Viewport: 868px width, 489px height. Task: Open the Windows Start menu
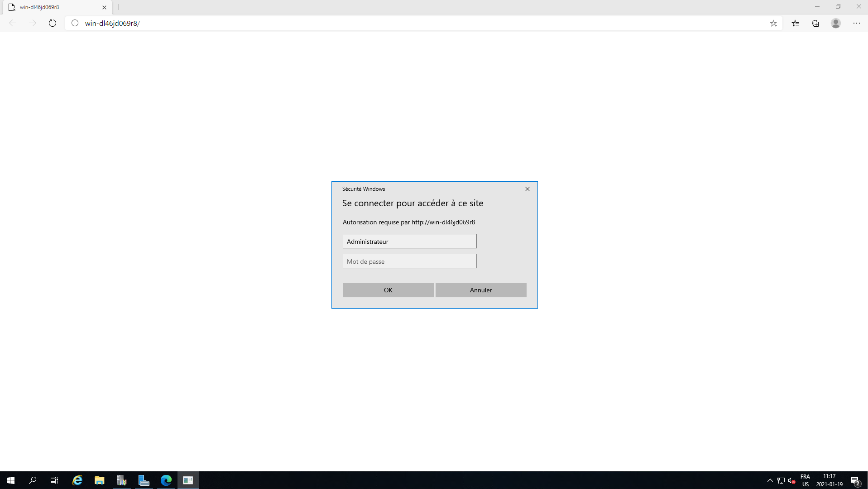[11, 480]
